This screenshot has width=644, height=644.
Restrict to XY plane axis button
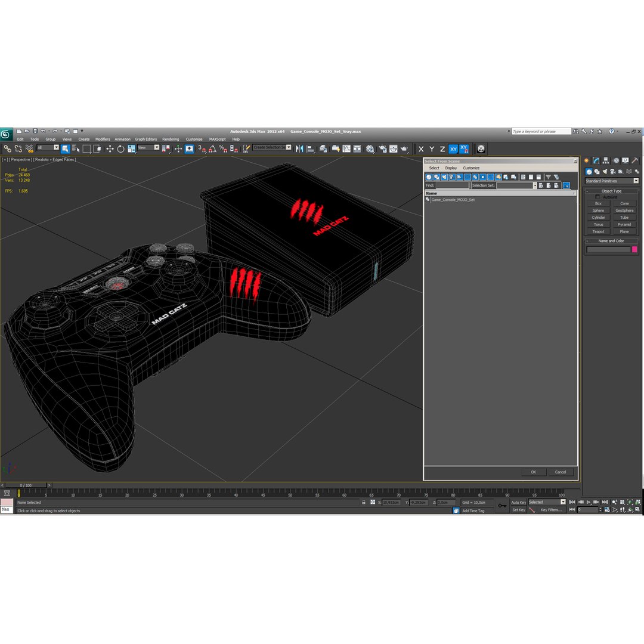[x=453, y=149]
